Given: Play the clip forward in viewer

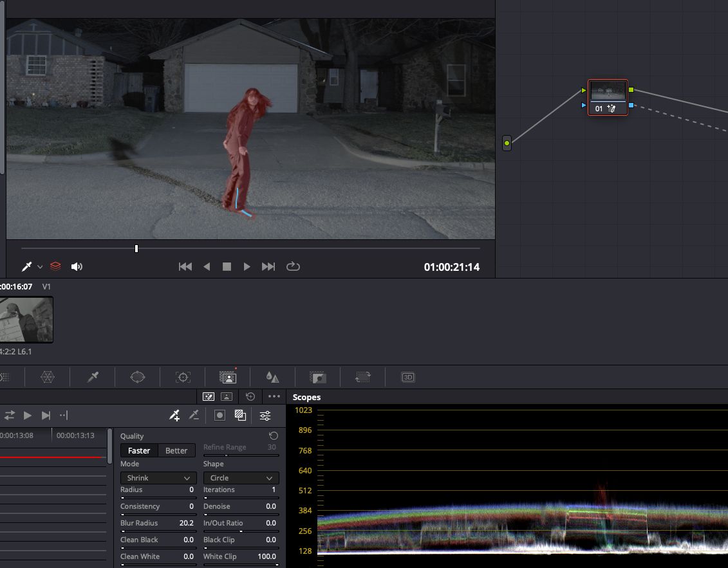Looking at the screenshot, I should click(247, 266).
